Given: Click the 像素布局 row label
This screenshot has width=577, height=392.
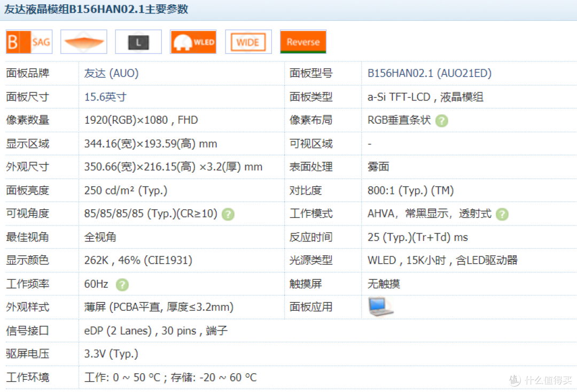Looking at the screenshot, I should 311,120.
